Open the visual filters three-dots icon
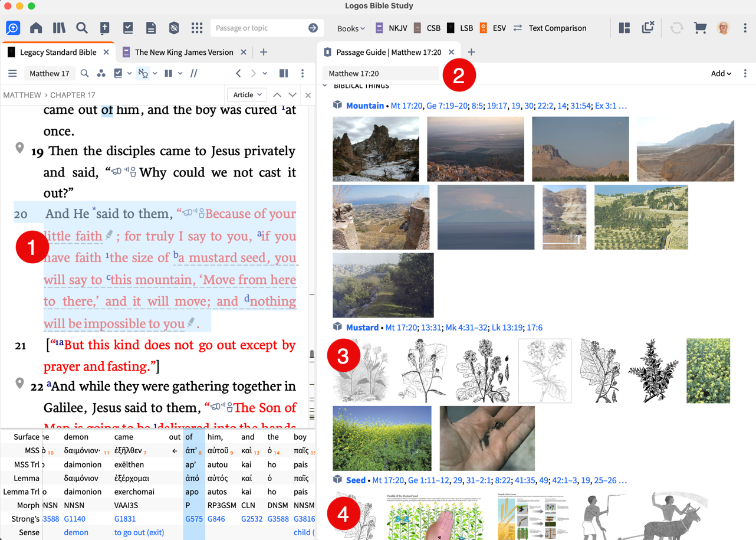 (101, 74)
